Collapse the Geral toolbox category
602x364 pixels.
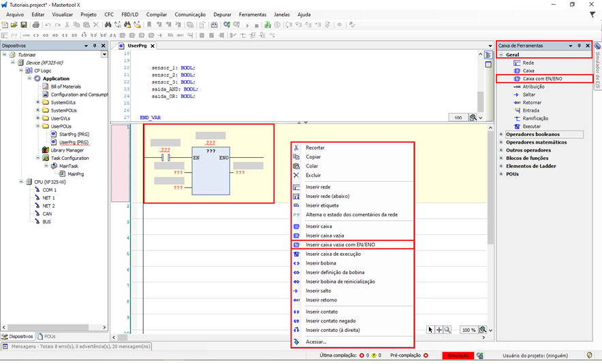[501, 54]
